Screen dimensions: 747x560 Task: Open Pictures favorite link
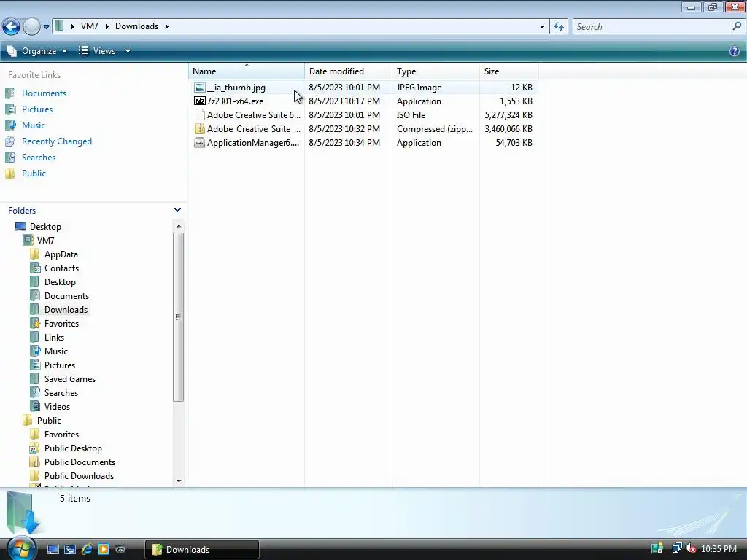[x=37, y=109]
